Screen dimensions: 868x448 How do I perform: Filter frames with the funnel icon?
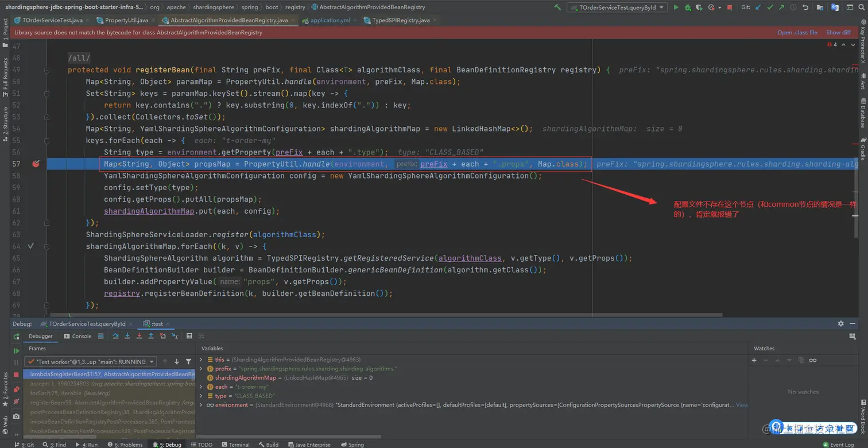[x=188, y=361]
